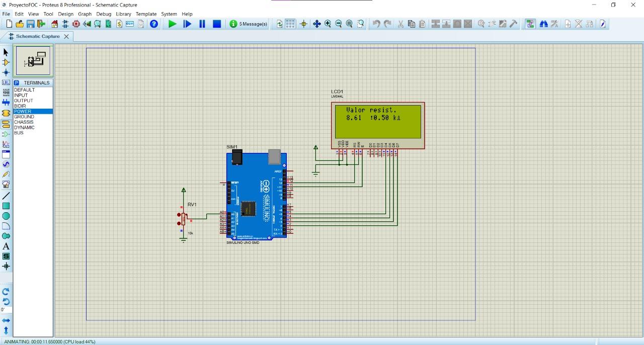
Task: Select the Wire Label mode
Action: tap(6, 82)
